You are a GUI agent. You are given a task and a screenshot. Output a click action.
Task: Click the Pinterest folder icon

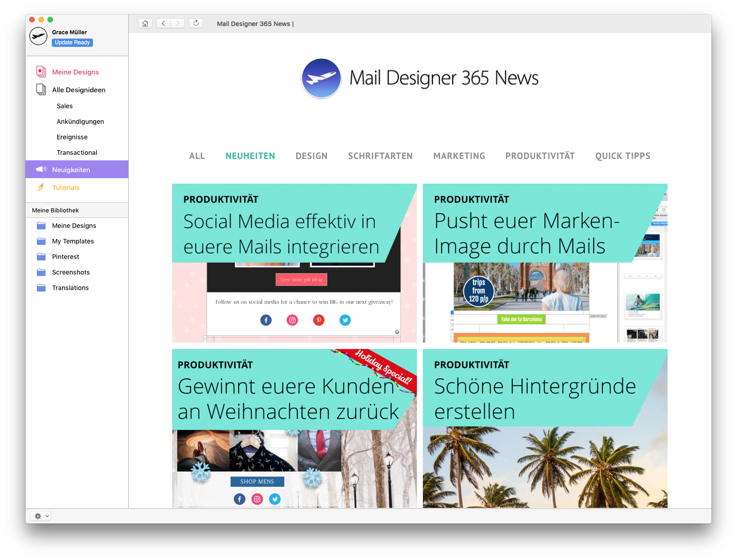[x=41, y=257]
